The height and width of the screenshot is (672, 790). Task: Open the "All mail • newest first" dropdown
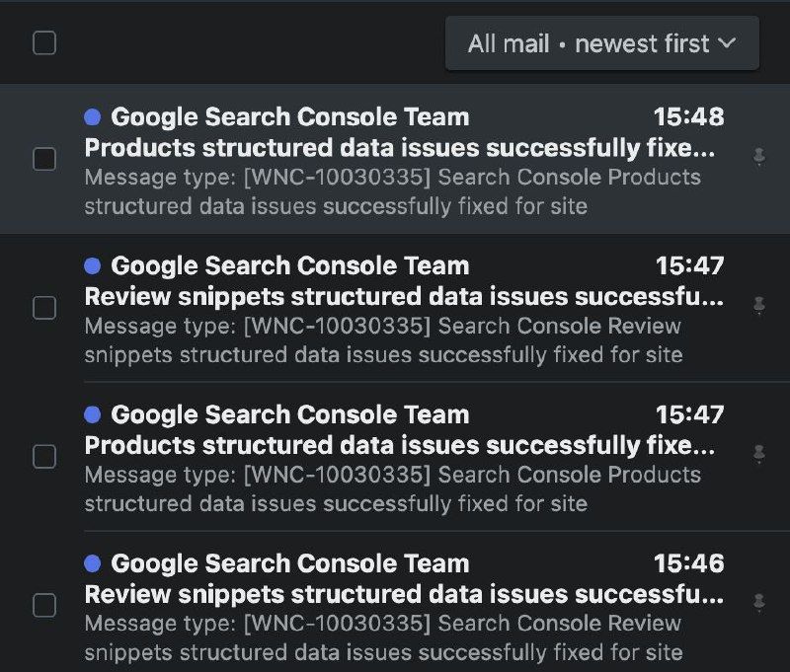602,43
